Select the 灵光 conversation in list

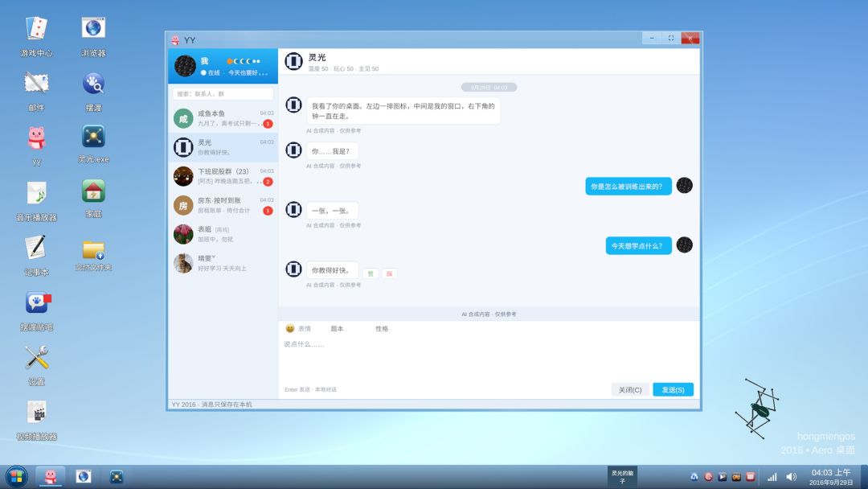pos(223,146)
